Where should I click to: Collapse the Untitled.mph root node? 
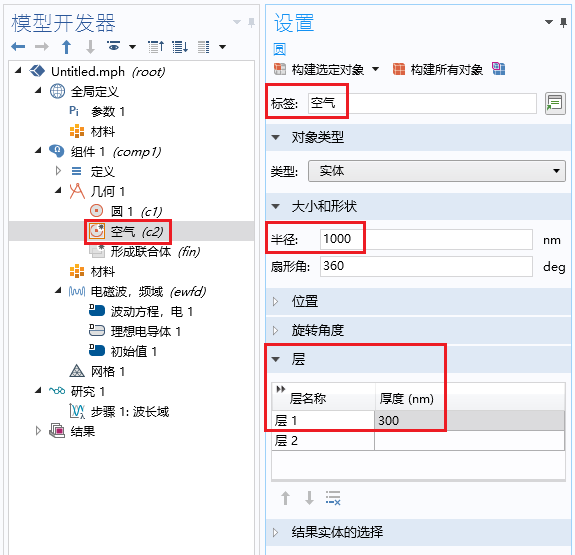pyautogui.click(x=18, y=70)
